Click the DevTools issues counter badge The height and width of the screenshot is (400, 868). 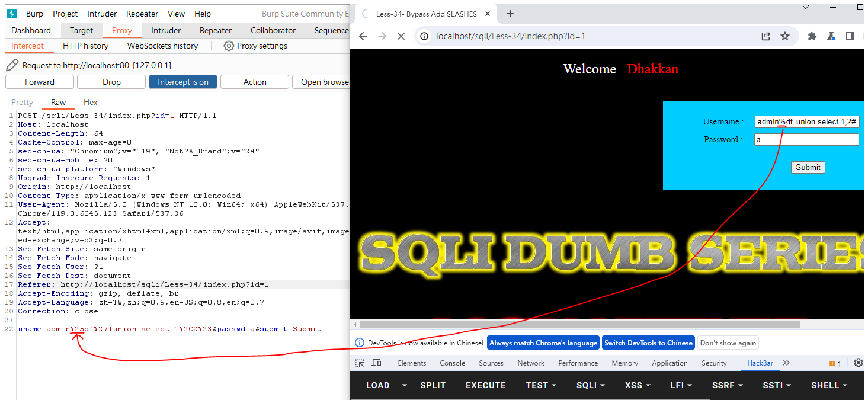835,364
